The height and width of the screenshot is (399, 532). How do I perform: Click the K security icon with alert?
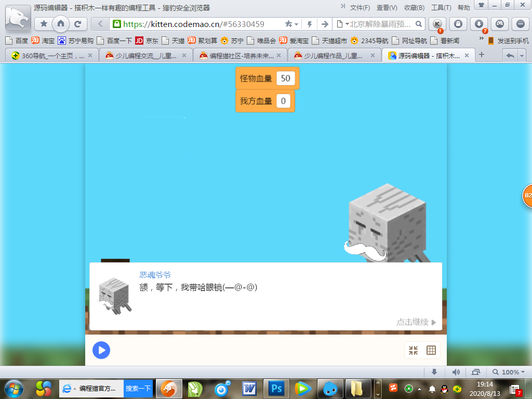[x=437, y=24]
